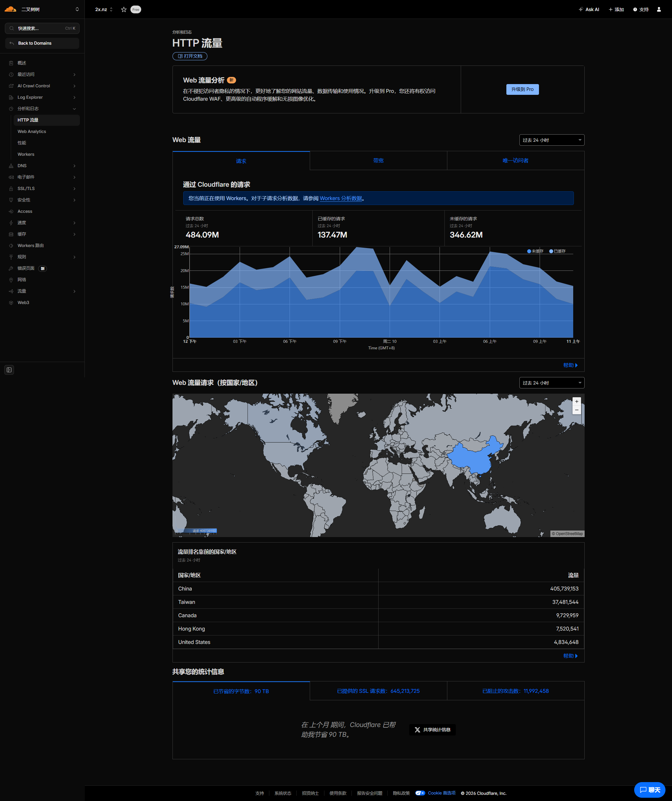Image resolution: width=672 pixels, height=801 pixels.
Task: Open the user account icon
Action: click(659, 9)
